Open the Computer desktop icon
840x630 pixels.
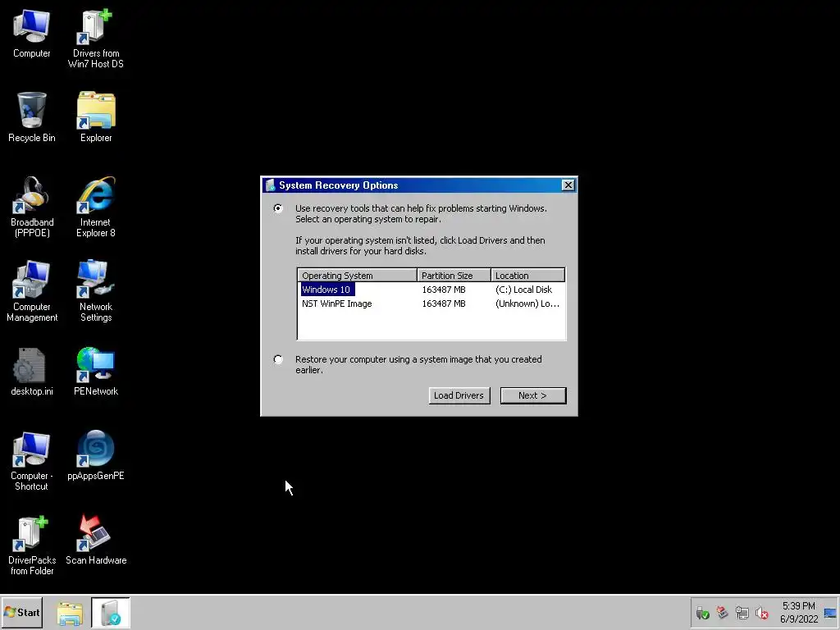coord(32,32)
